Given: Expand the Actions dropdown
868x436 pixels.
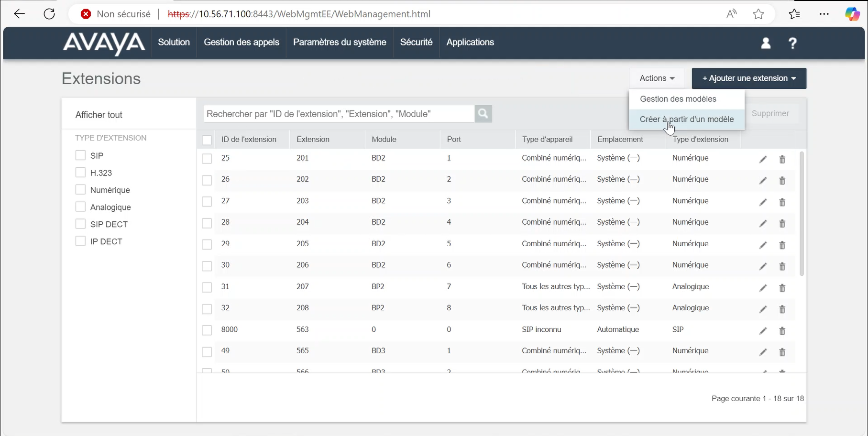Looking at the screenshot, I should click(657, 78).
